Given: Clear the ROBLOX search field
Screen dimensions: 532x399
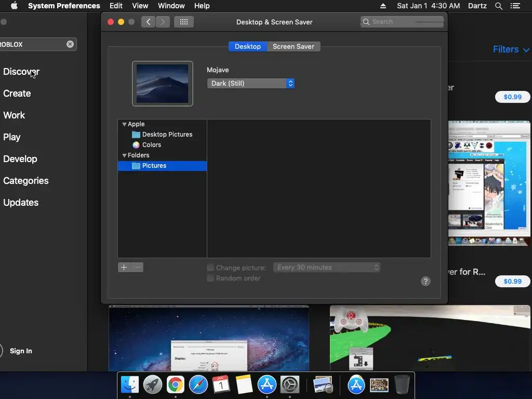Looking at the screenshot, I should point(70,44).
